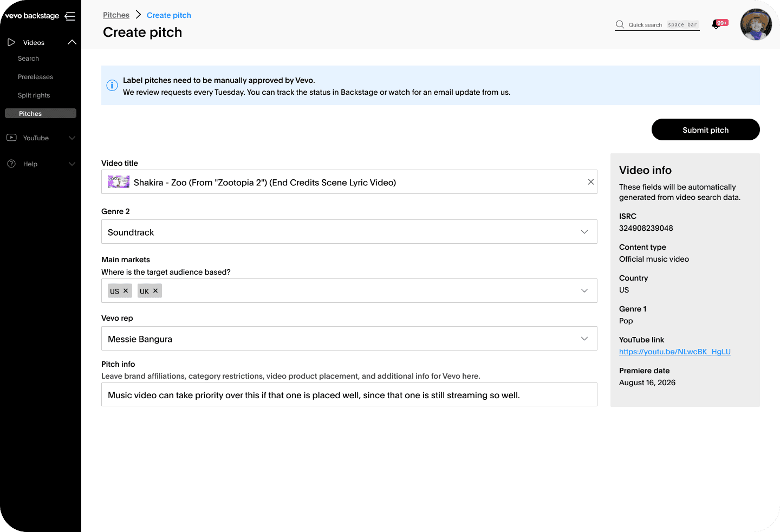Click the Video info panel heading

click(x=645, y=170)
